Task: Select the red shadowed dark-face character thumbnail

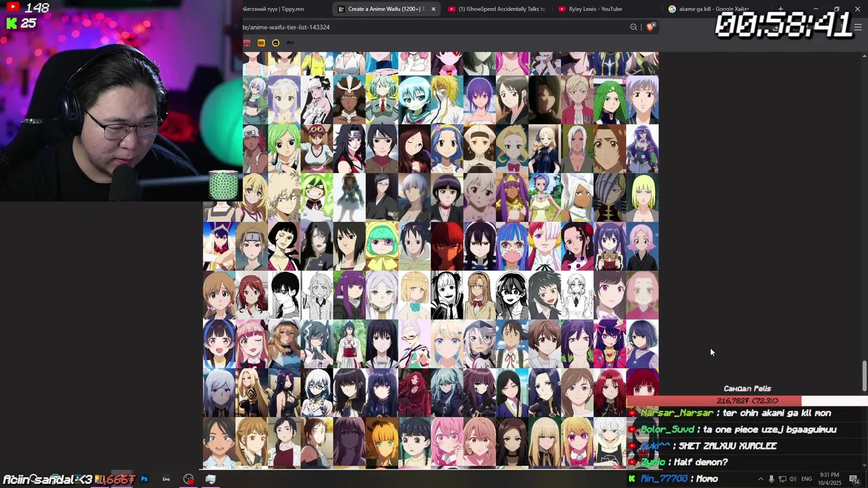Action: click(448, 246)
